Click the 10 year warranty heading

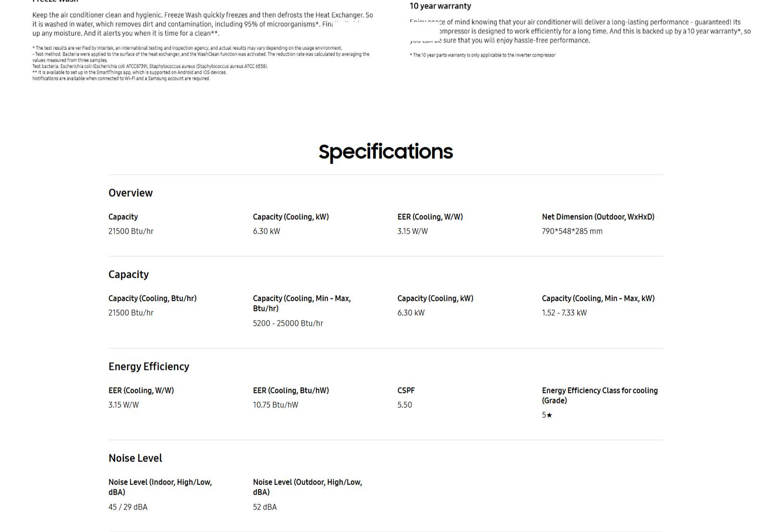click(440, 6)
